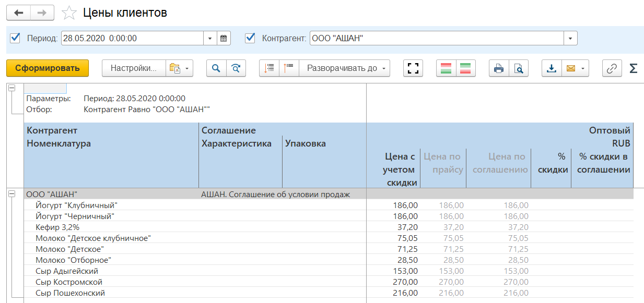The height and width of the screenshot is (303, 644).
Task: Click the save report to file icon
Action: click(551, 68)
